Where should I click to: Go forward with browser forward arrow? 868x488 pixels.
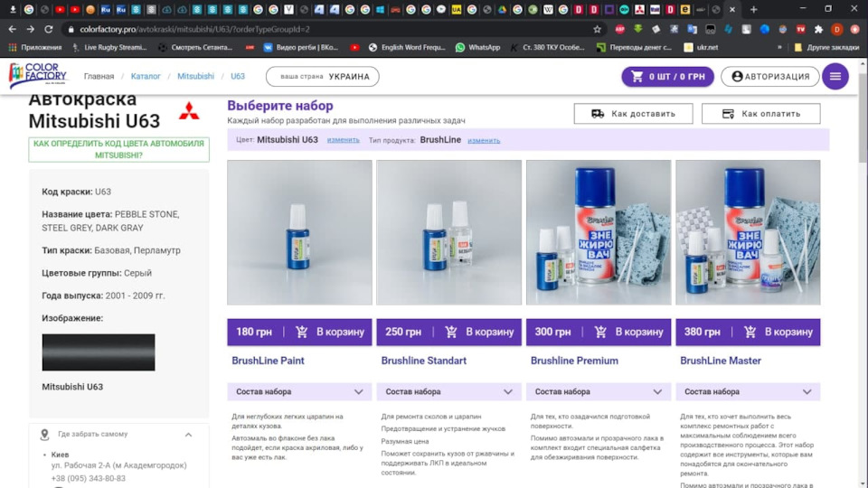31,29
